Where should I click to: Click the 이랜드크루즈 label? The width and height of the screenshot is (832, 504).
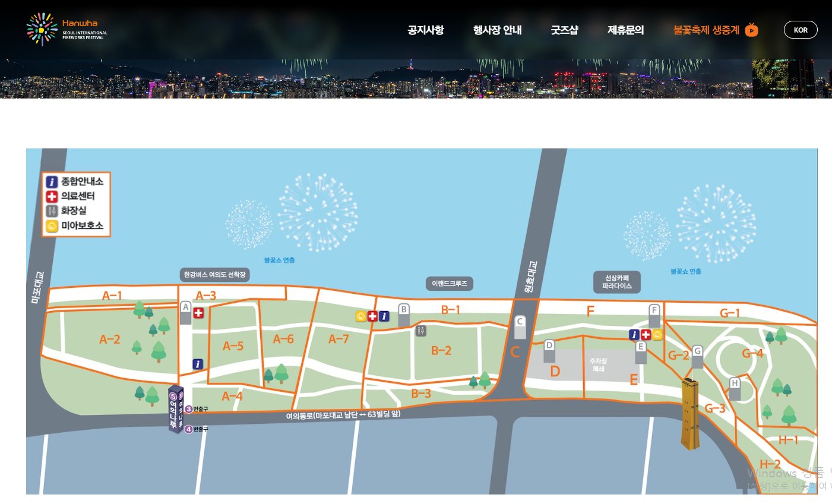pyautogui.click(x=449, y=283)
